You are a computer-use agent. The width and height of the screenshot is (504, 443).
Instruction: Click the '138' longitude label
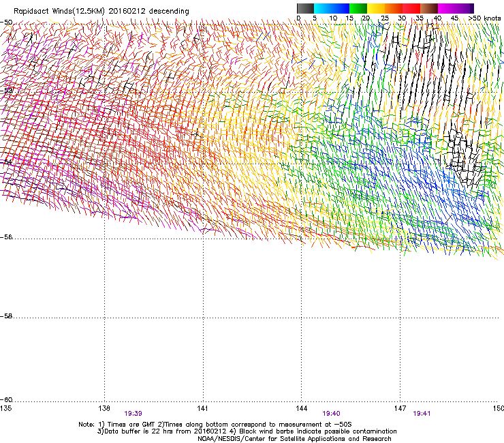(104, 408)
